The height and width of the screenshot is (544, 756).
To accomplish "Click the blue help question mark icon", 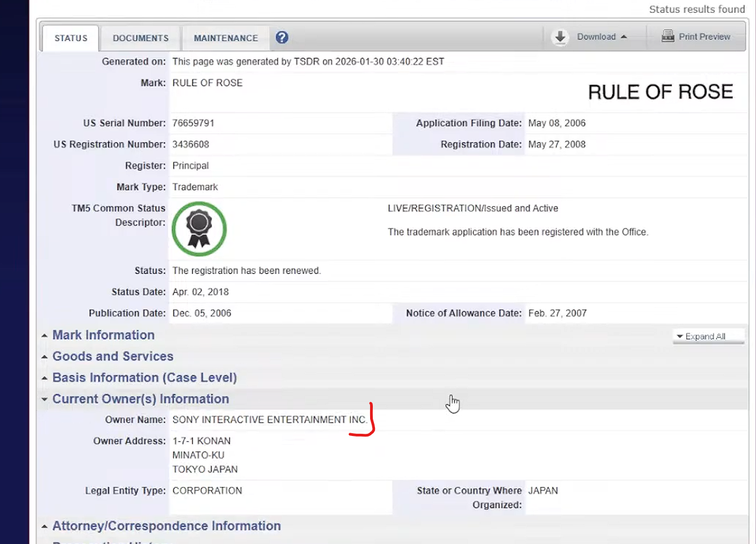I will point(282,37).
